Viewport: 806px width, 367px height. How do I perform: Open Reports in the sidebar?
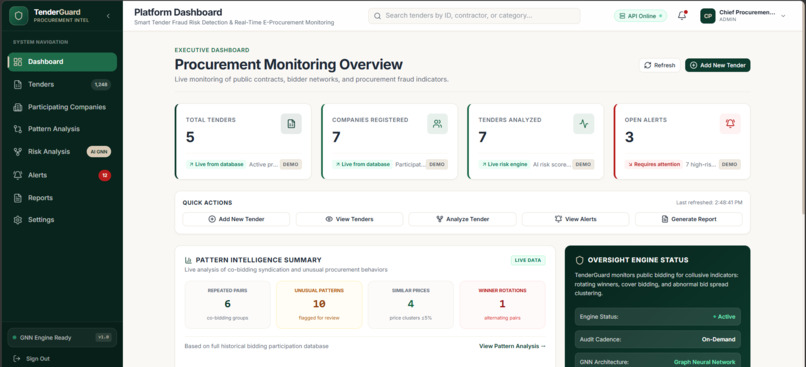62,198
